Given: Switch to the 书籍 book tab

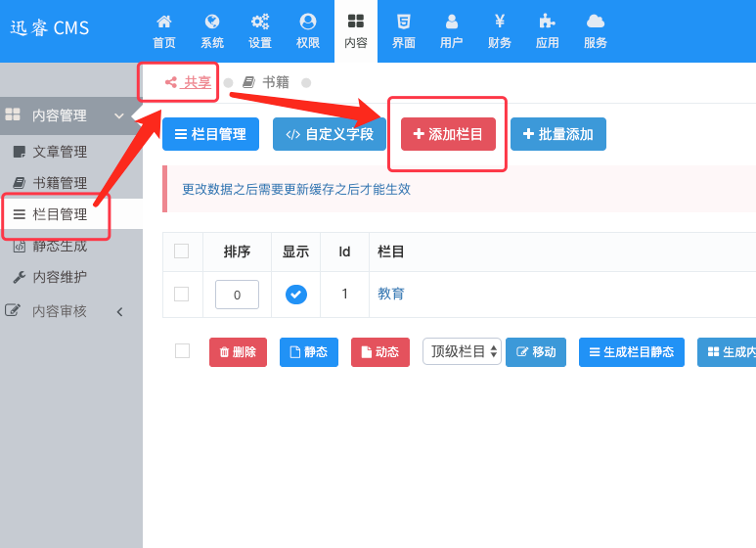Looking at the screenshot, I should (266, 82).
